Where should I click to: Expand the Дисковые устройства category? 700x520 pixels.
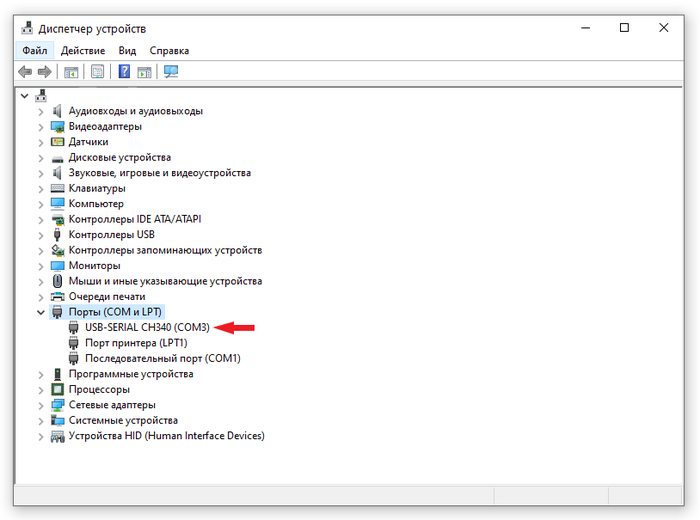41,158
